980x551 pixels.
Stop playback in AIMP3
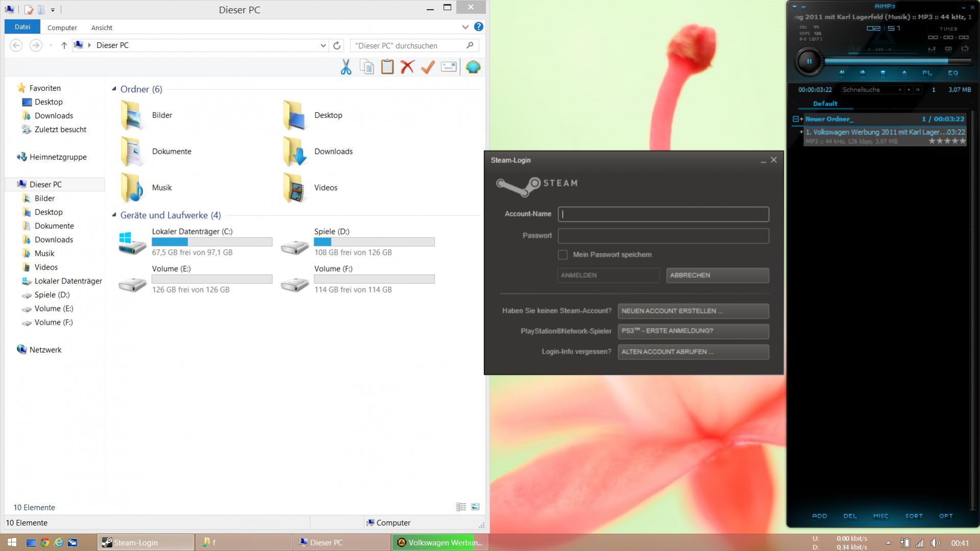tap(882, 73)
